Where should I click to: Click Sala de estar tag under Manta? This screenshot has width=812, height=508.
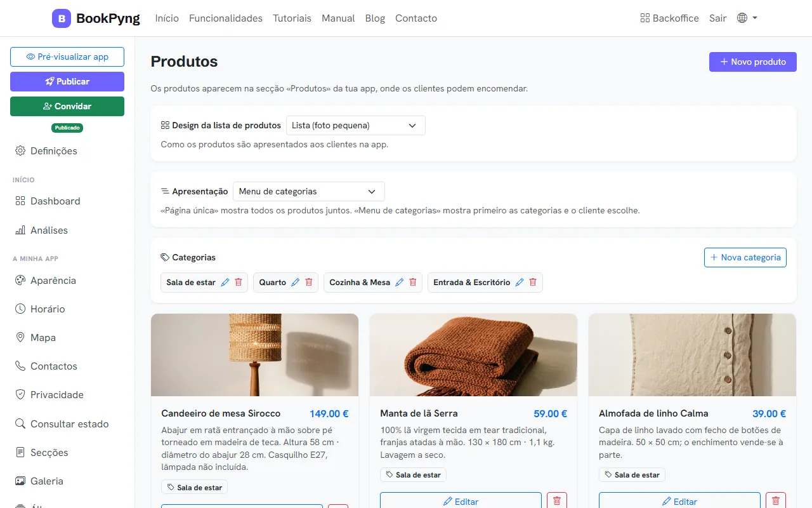click(413, 475)
